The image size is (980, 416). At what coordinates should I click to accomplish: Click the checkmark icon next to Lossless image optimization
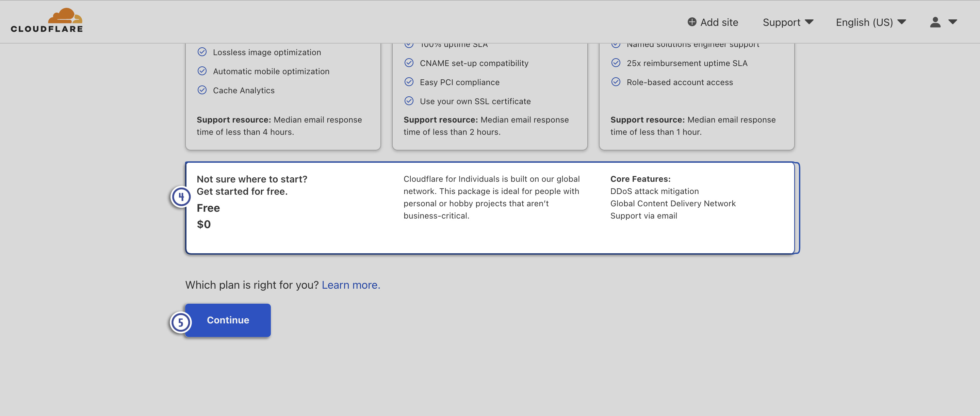[x=202, y=52]
